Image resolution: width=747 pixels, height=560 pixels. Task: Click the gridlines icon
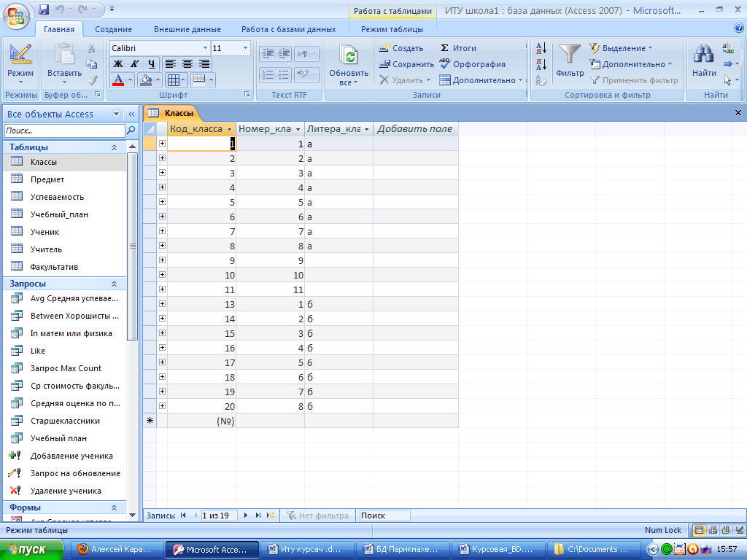(x=173, y=80)
